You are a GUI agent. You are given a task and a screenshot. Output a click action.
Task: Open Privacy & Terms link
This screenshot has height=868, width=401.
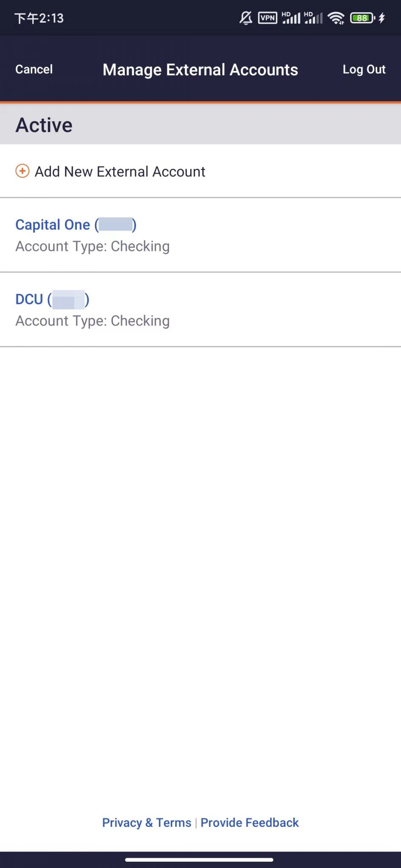tap(147, 823)
